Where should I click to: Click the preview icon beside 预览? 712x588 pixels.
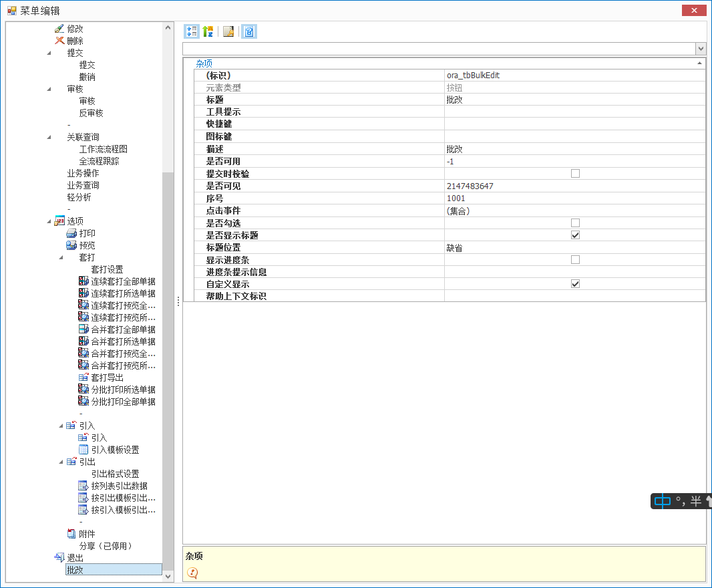tap(71, 245)
